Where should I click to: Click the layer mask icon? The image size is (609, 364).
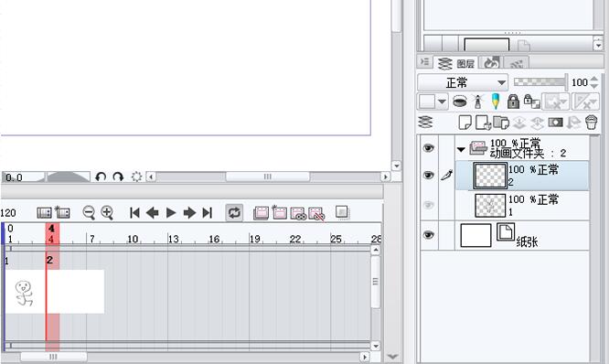click(555, 123)
